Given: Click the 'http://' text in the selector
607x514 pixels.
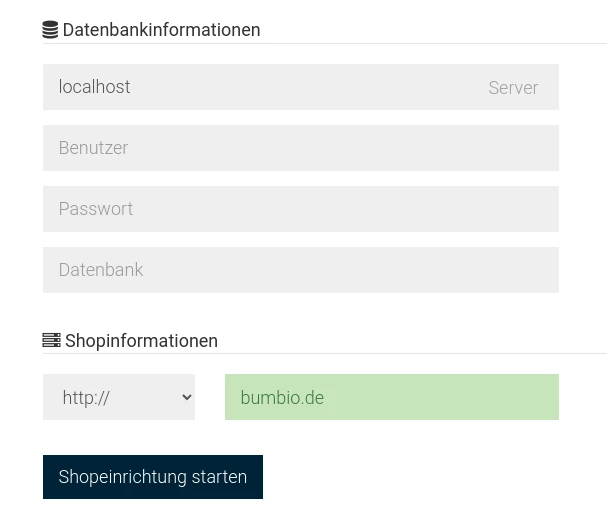Looking at the screenshot, I should pos(86,397).
